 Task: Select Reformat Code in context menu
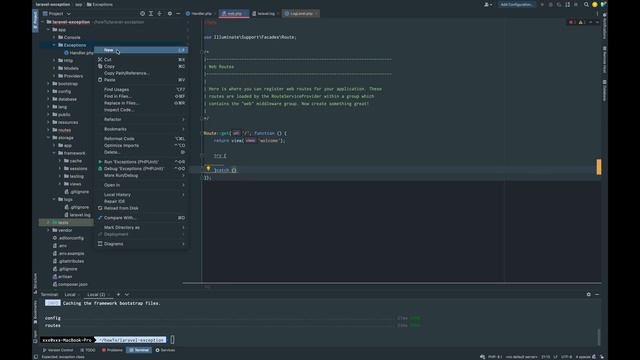click(141, 139)
